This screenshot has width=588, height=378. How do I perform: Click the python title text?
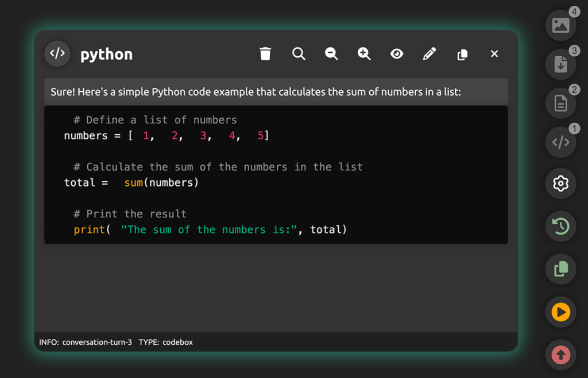(x=106, y=54)
